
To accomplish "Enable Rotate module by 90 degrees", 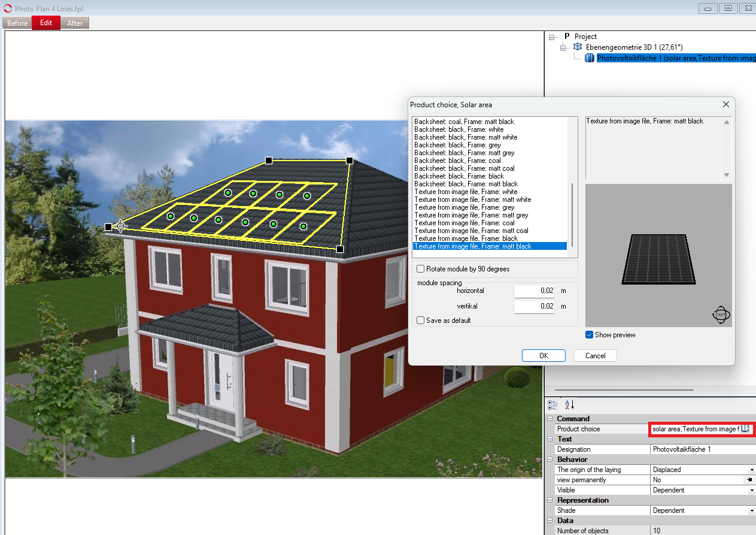I will pyautogui.click(x=421, y=269).
